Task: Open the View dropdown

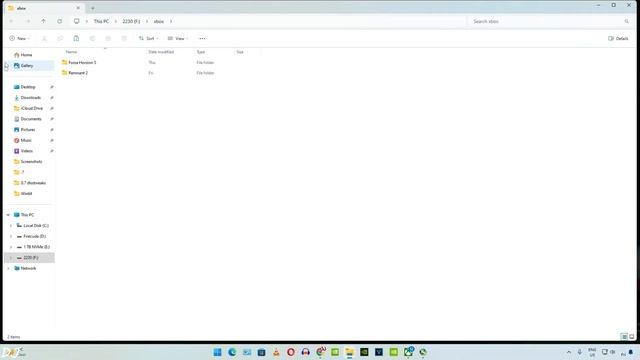Action: [178, 38]
